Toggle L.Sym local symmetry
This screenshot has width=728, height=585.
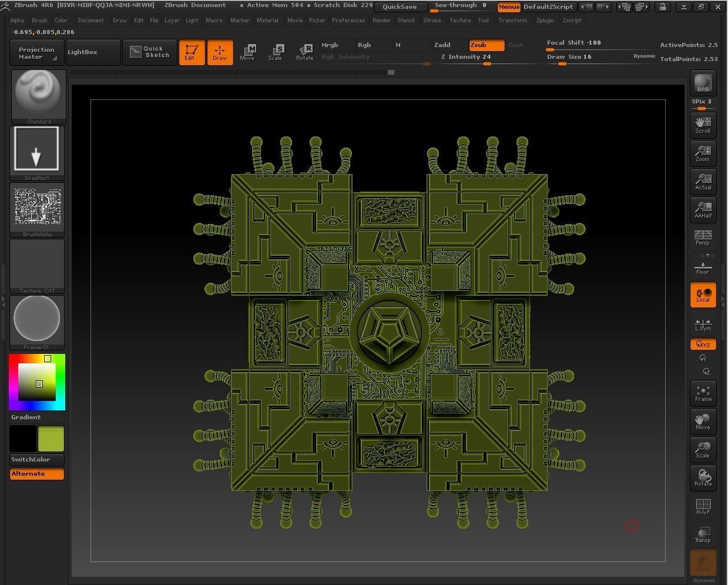(x=703, y=323)
